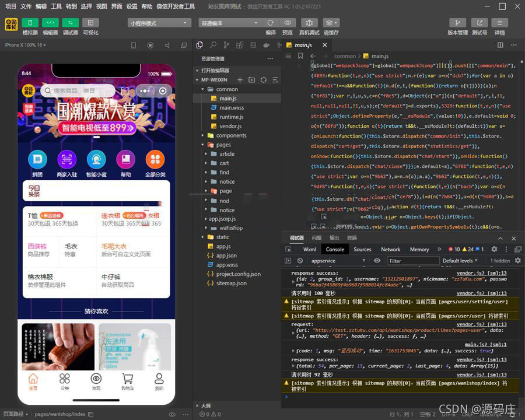Open the resource manager more options
The height and width of the screenshot is (420, 525).
point(270,58)
